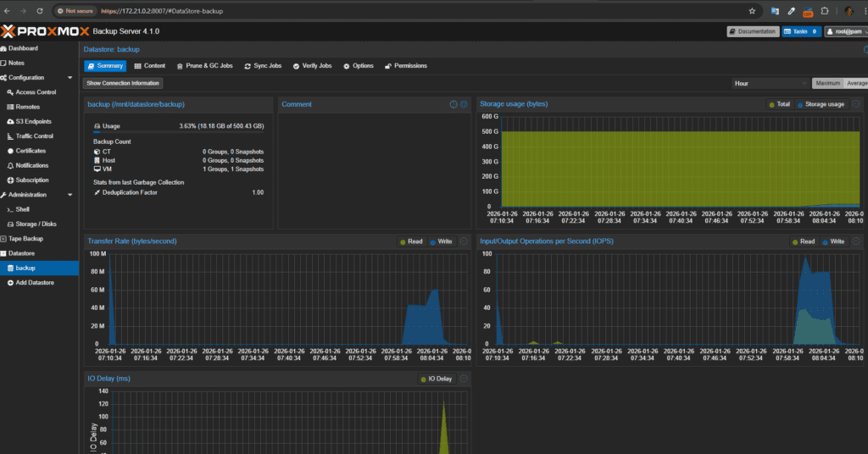Click the Transfer Rate panel undo-zoom icon
Image resolution: width=868 pixels, height=454 pixels.
click(464, 241)
